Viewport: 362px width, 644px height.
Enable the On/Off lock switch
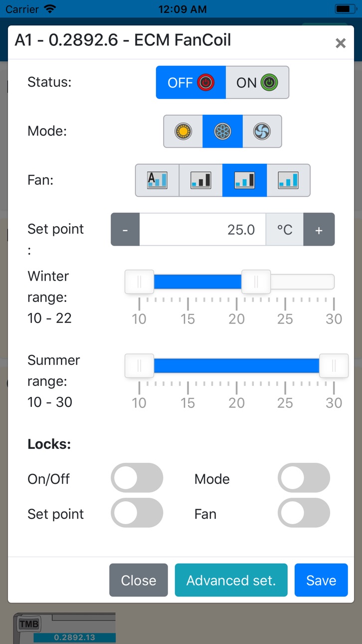137,478
